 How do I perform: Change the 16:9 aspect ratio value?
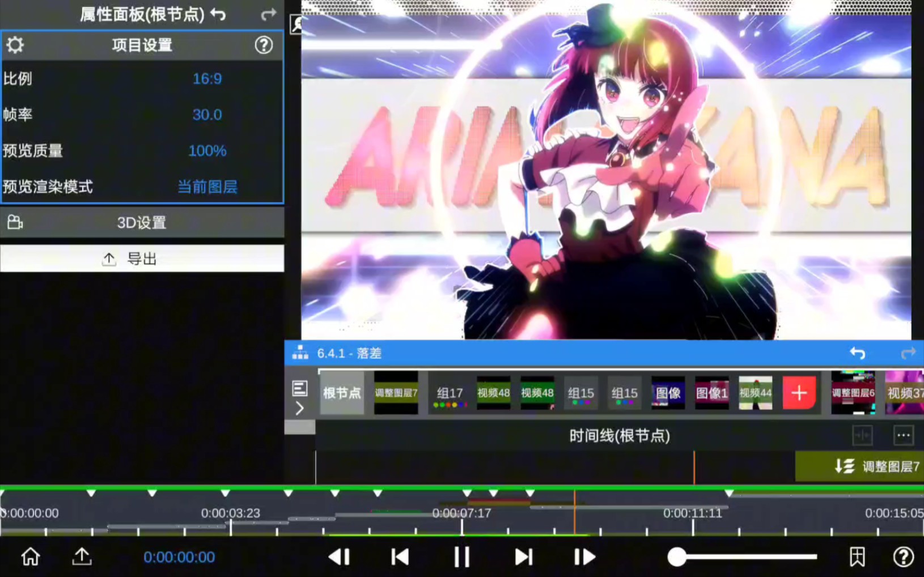207,79
